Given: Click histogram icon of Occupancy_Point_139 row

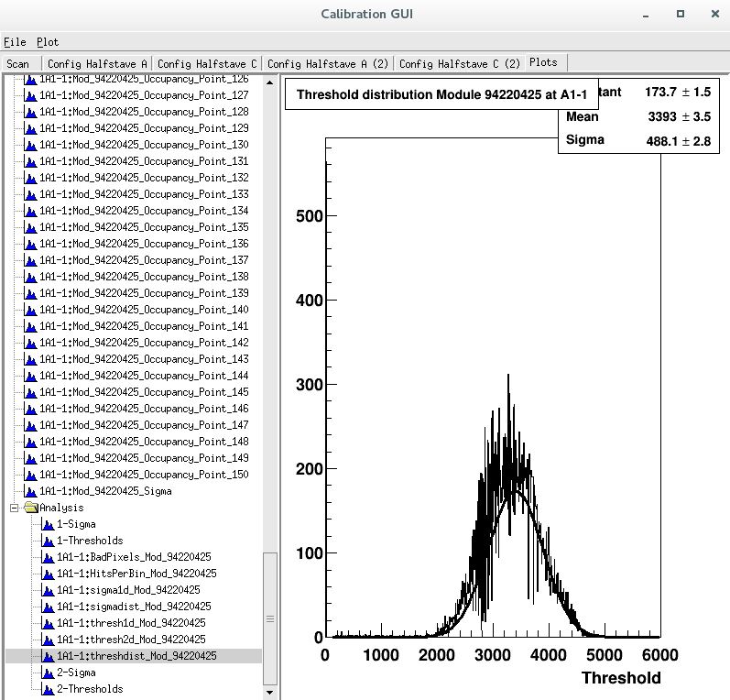Looking at the screenshot, I should [30, 293].
